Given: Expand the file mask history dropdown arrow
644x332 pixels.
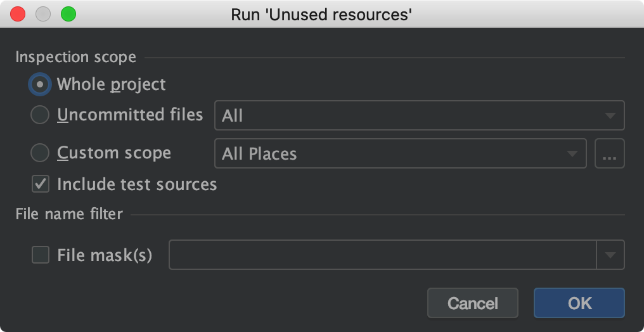Looking at the screenshot, I should click(x=610, y=255).
